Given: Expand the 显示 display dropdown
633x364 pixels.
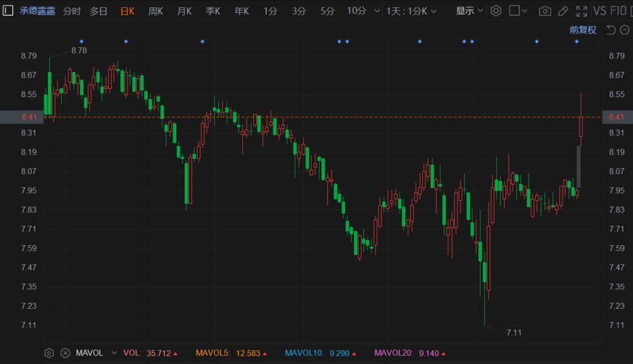Looking at the screenshot, I should click(470, 11).
